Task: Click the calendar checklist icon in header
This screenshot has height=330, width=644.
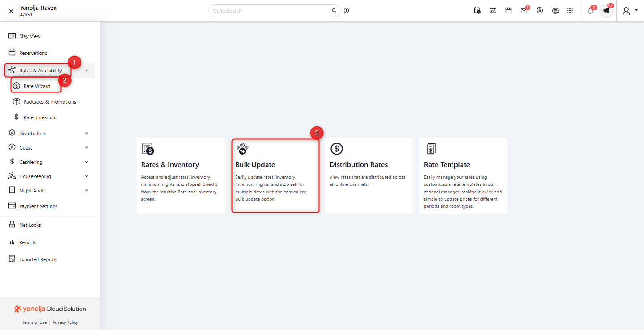Action: point(493,10)
